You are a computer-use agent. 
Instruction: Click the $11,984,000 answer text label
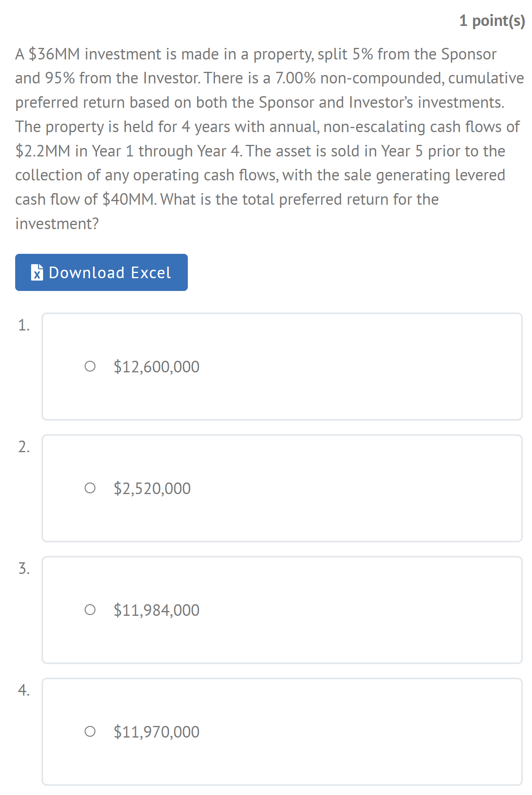tap(156, 610)
